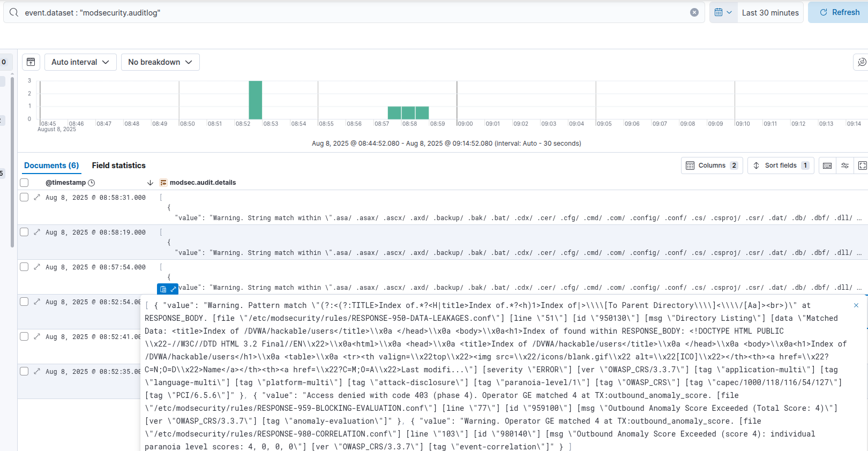The width and height of the screenshot is (868, 451).
Task: Open display options sliders icon
Action: click(x=845, y=166)
